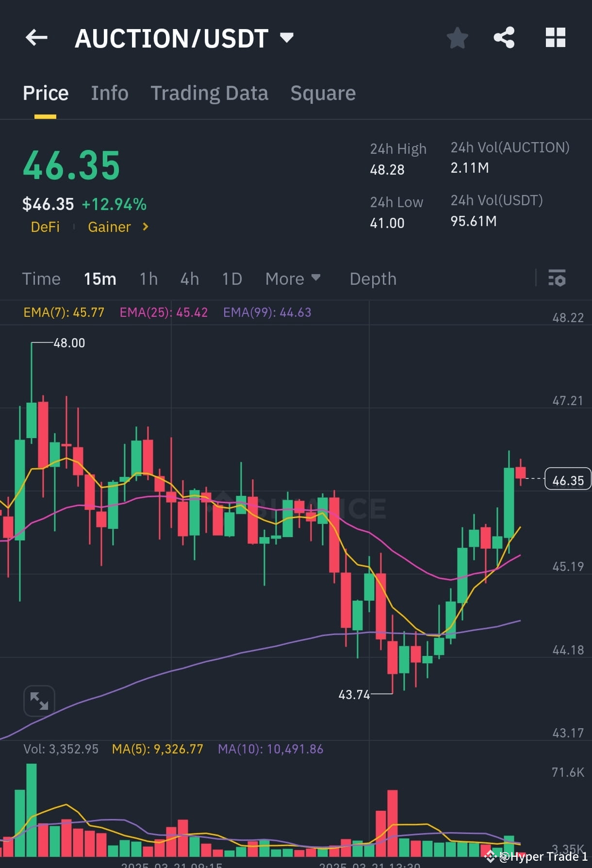
Task: Tap the back arrow to exit the chart
Action: point(36,37)
